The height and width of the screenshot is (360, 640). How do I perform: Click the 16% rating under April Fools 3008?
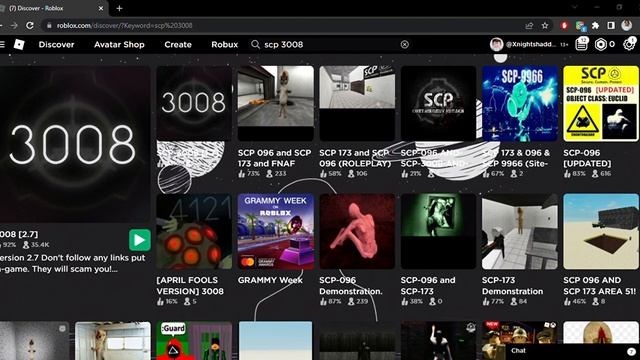coord(171,301)
